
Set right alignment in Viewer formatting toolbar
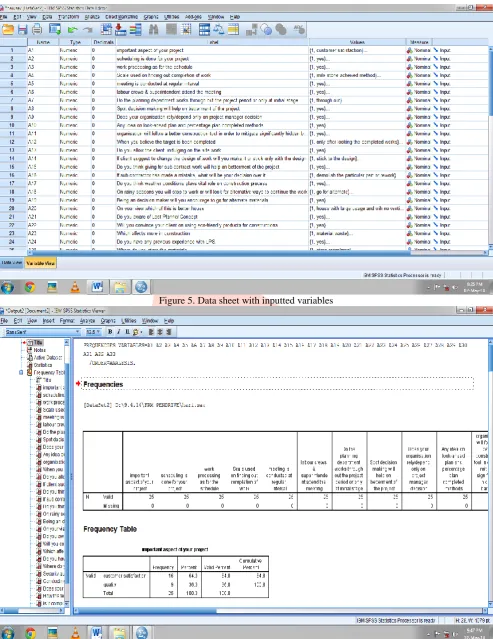point(169,332)
